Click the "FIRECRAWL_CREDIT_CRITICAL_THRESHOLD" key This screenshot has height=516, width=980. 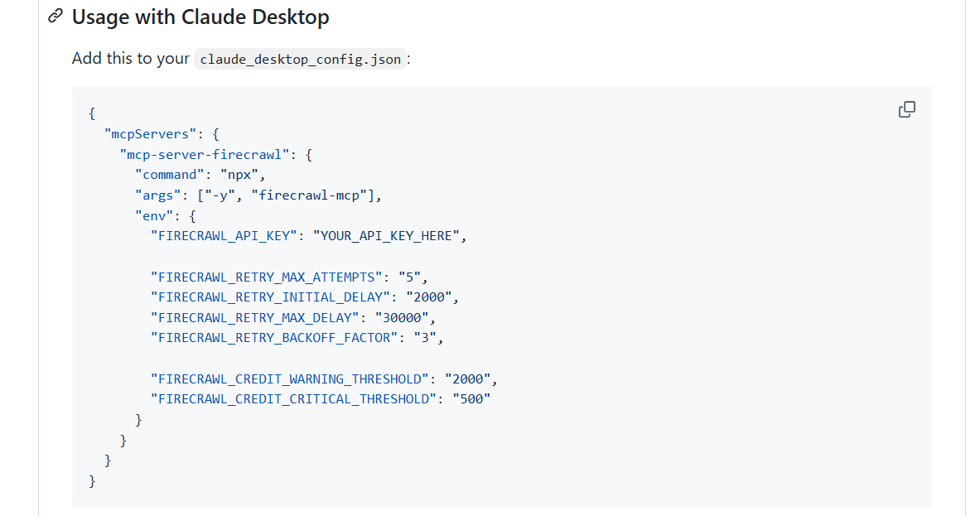(x=292, y=399)
